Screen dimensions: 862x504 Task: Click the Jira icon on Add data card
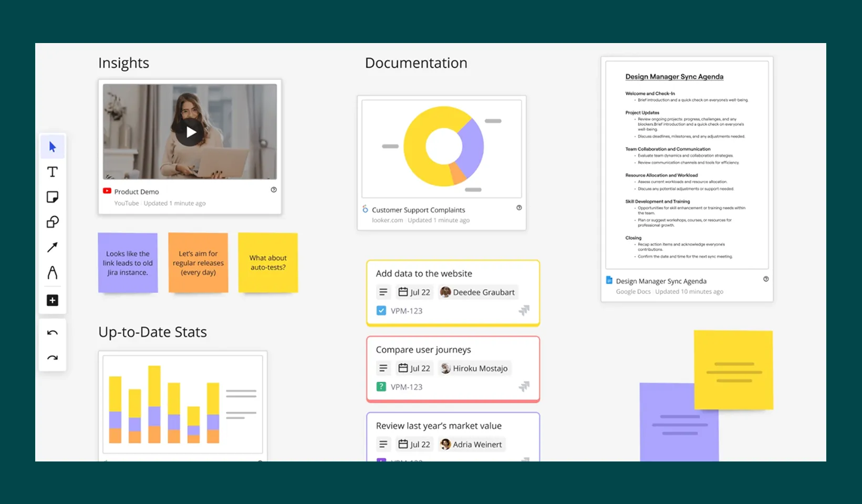(x=524, y=311)
